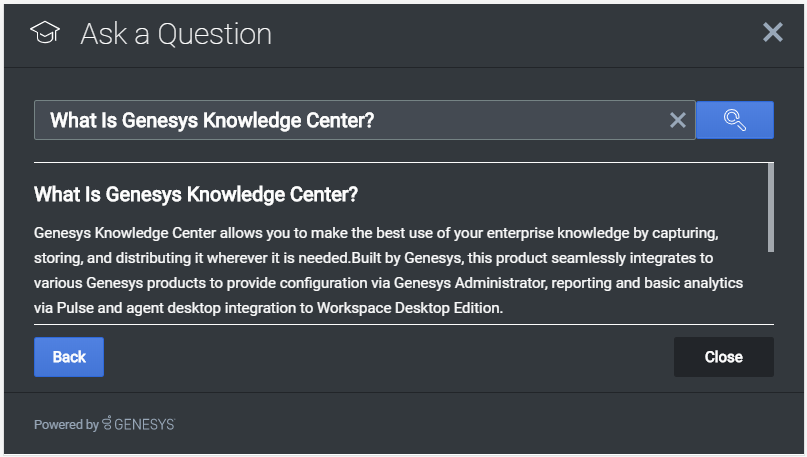Open the GENESYS wordmark in footer
807x457 pixels.
[x=144, y=424]
